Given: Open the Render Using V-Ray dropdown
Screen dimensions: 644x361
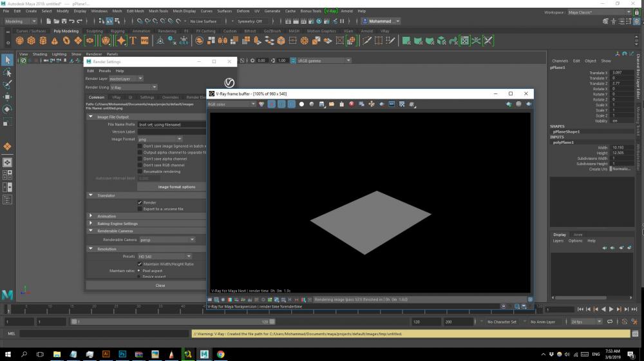Looking at the screenshot, I should point(133,87).
